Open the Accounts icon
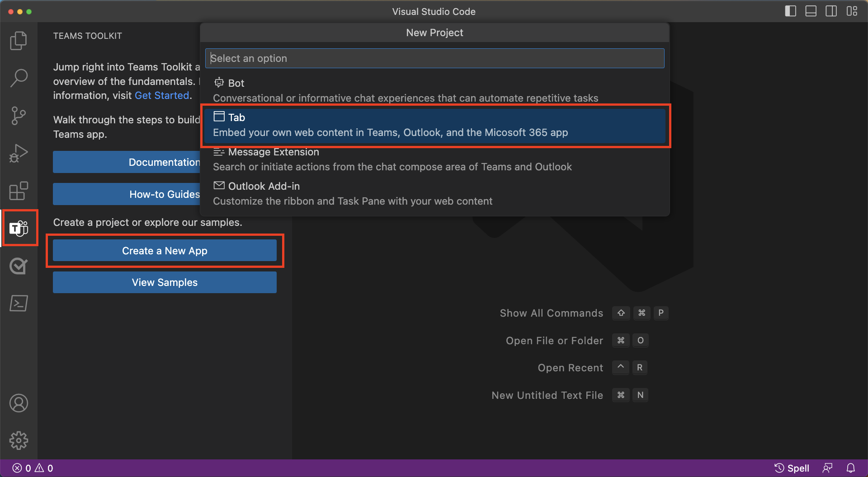This screenshot has height=477, width=868. pyautogui.click(x=19, y=403)
